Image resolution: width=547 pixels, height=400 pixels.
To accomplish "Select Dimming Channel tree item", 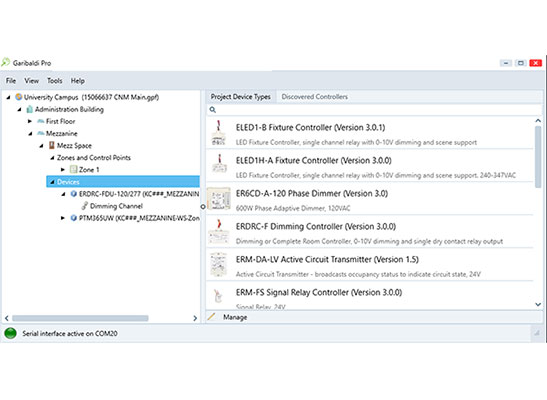I will [x=116, y=206].
